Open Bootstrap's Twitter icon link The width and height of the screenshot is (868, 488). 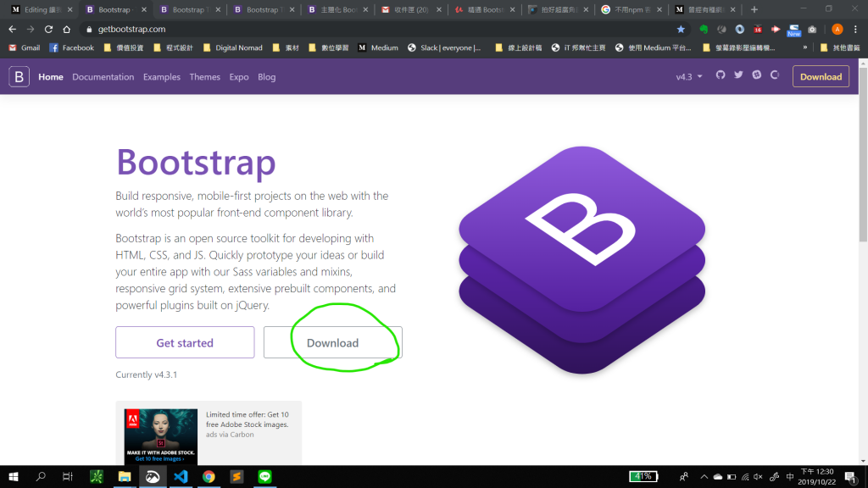click(x=738, y=75)
